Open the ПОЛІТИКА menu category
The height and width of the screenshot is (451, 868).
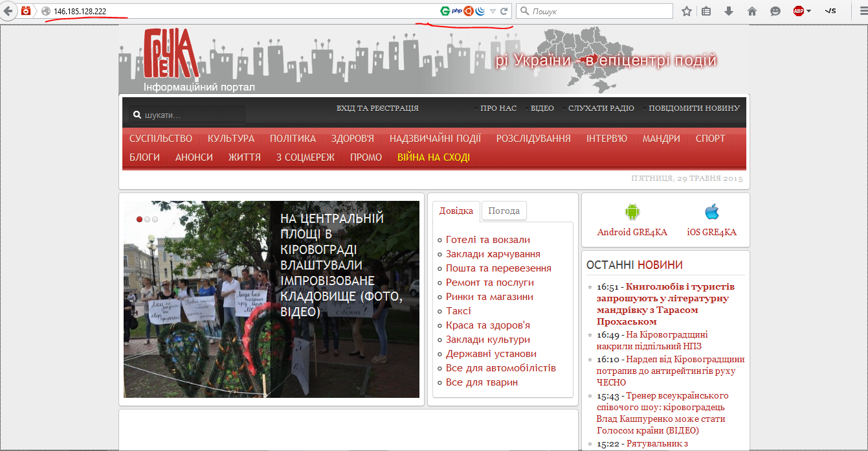[x=293, y=139]
